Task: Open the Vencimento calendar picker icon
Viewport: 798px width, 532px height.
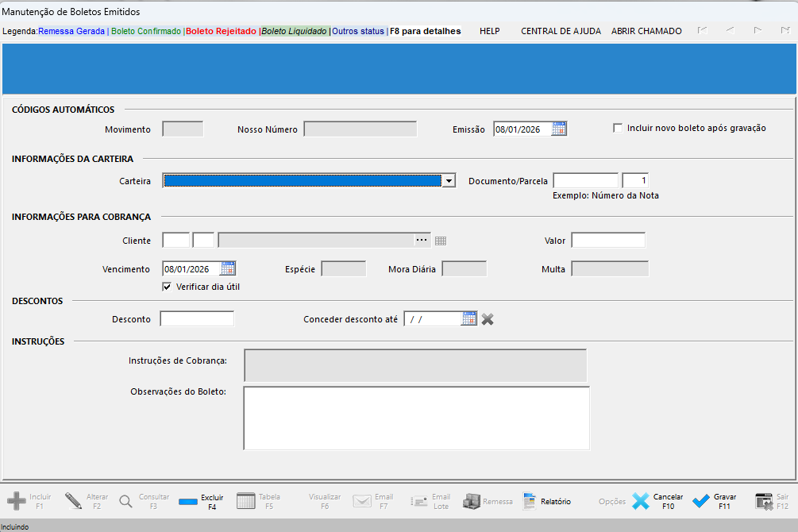Action: 228,268
